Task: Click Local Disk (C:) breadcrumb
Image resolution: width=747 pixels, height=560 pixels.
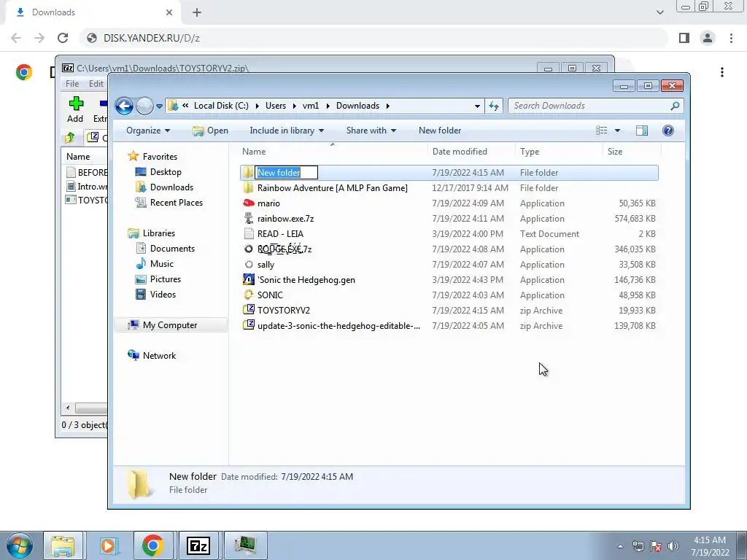Action: [221, 106]
